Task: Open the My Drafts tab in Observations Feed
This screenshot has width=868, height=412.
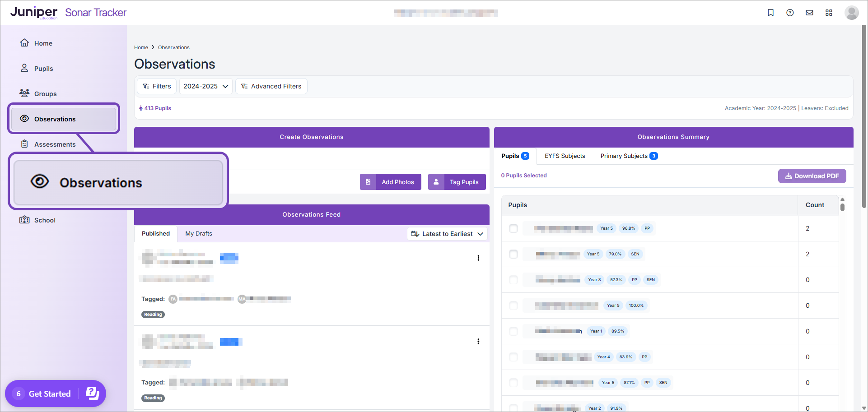Action: (198, 233)
